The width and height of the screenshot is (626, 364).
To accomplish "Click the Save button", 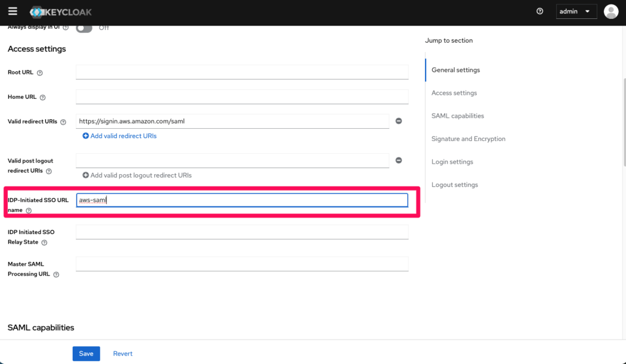I will (86, 354).
